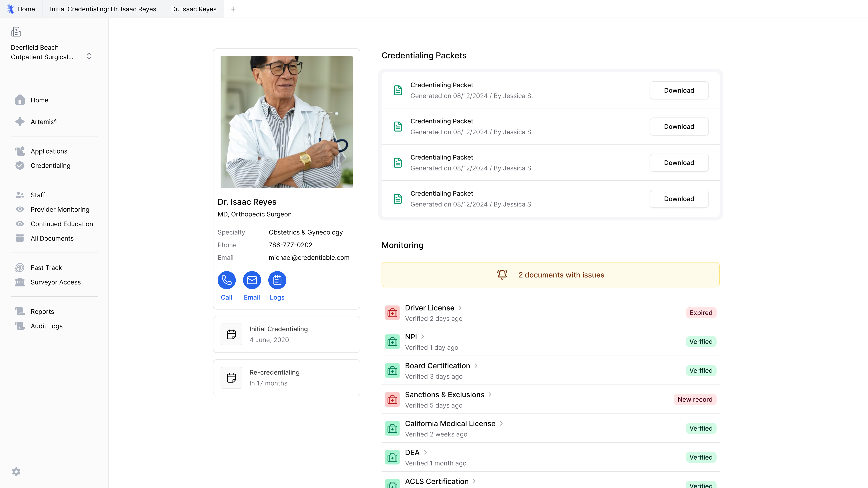Click the Email envelope icon
Screen dimensions: 868x488
coord(252,280)
